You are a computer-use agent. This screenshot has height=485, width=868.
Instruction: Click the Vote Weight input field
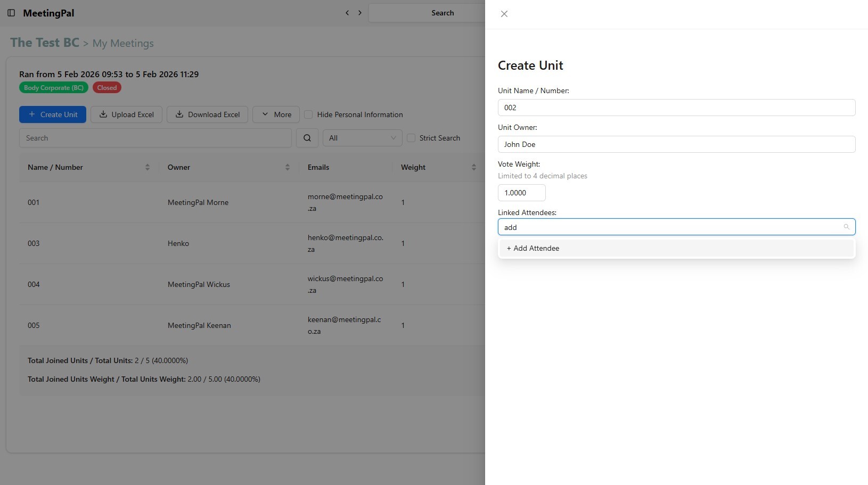[x=521, y=193]
